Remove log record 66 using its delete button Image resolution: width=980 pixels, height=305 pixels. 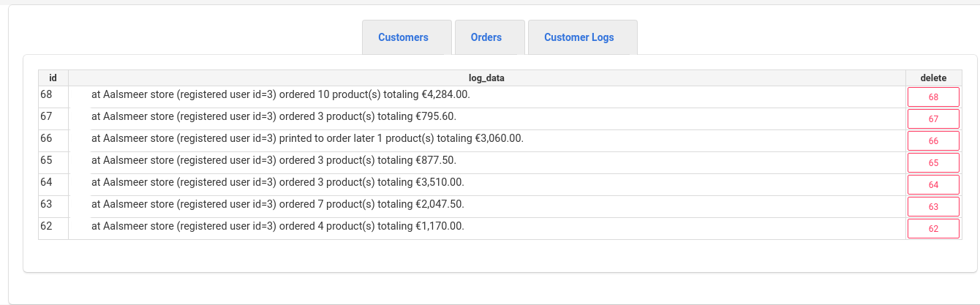[933, 141]
